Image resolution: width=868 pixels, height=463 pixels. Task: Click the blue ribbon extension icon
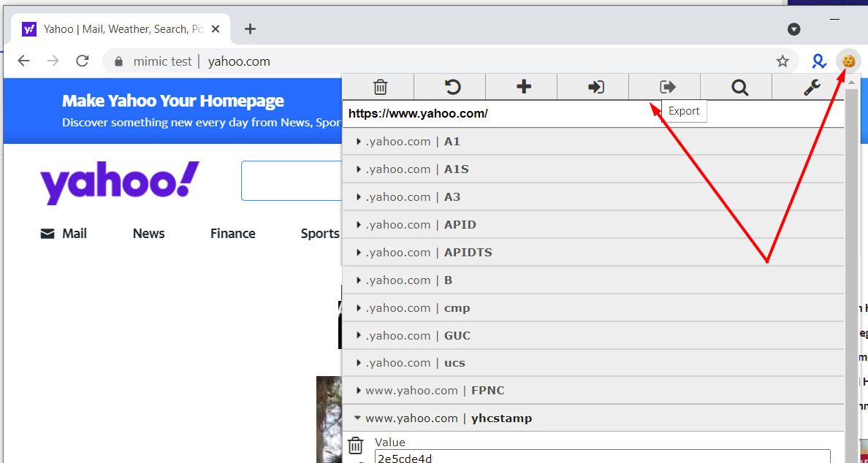819,61
